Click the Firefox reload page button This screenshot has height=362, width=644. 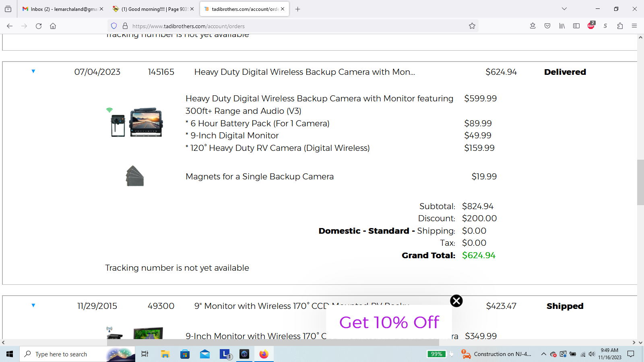pyautogui.click(x=39, y=26)
